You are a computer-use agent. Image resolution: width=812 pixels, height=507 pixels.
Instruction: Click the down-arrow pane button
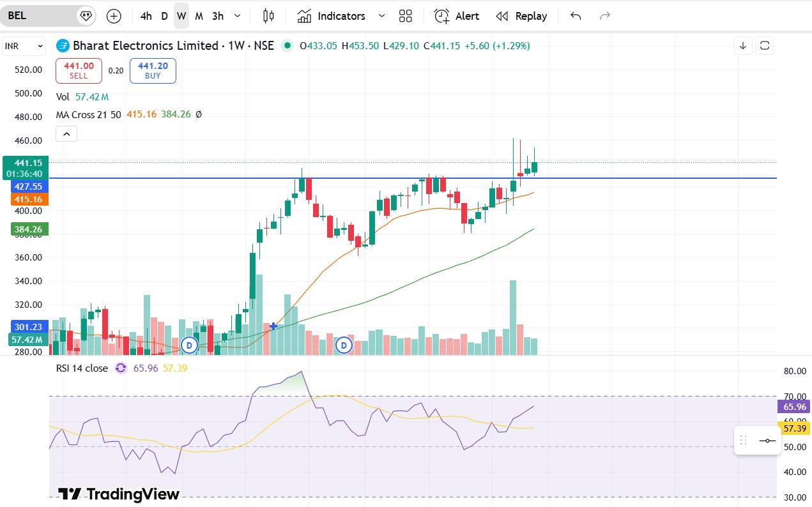(x=743, y=46)
